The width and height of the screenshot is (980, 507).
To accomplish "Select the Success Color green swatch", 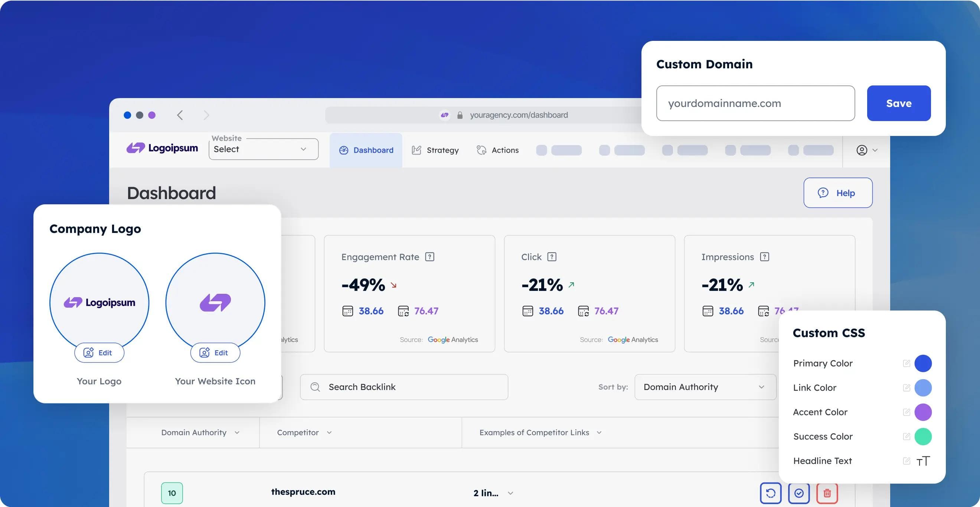I will (923, 436).
